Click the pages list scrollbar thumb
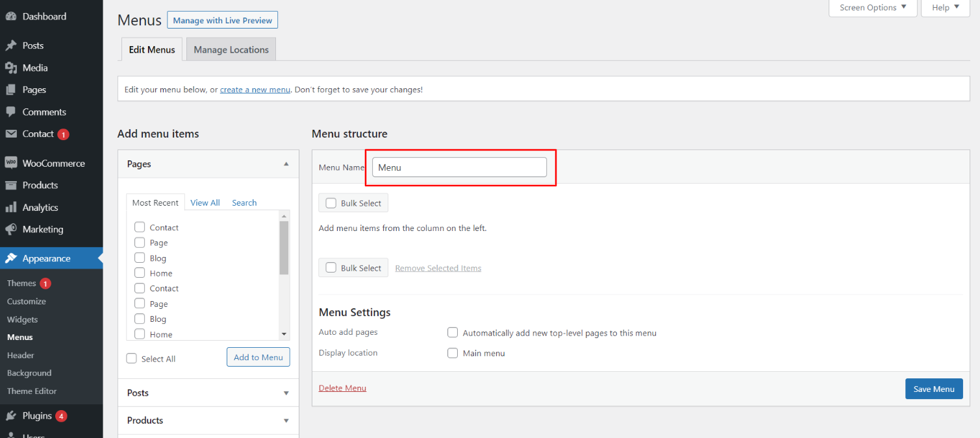 (284, 247)
